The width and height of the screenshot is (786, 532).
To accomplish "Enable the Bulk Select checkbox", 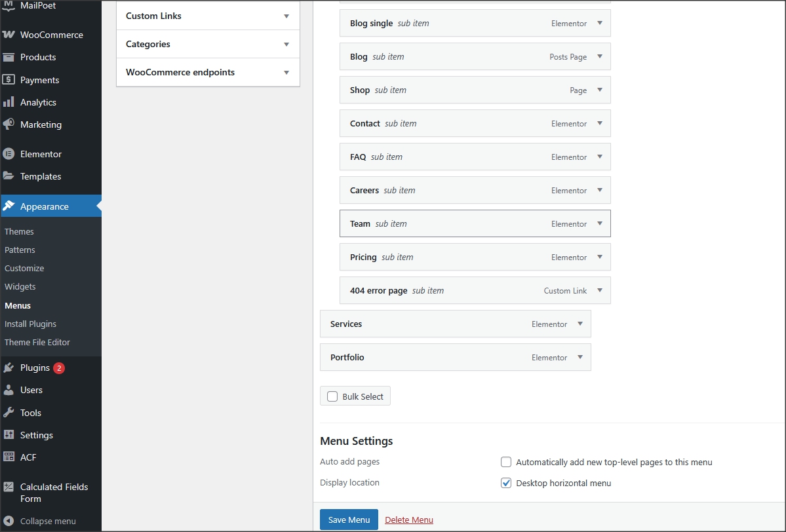I will [x=332, y=396].
